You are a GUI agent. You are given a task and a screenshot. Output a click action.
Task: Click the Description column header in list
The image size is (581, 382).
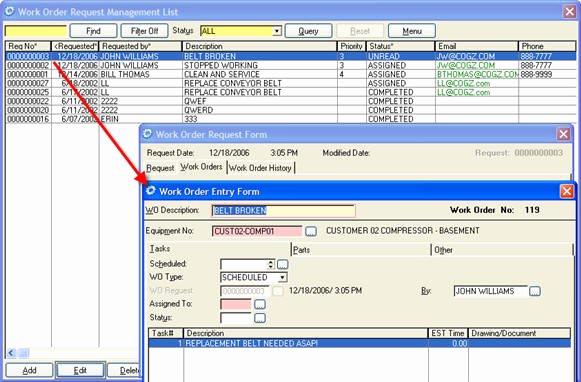[260, 46]
